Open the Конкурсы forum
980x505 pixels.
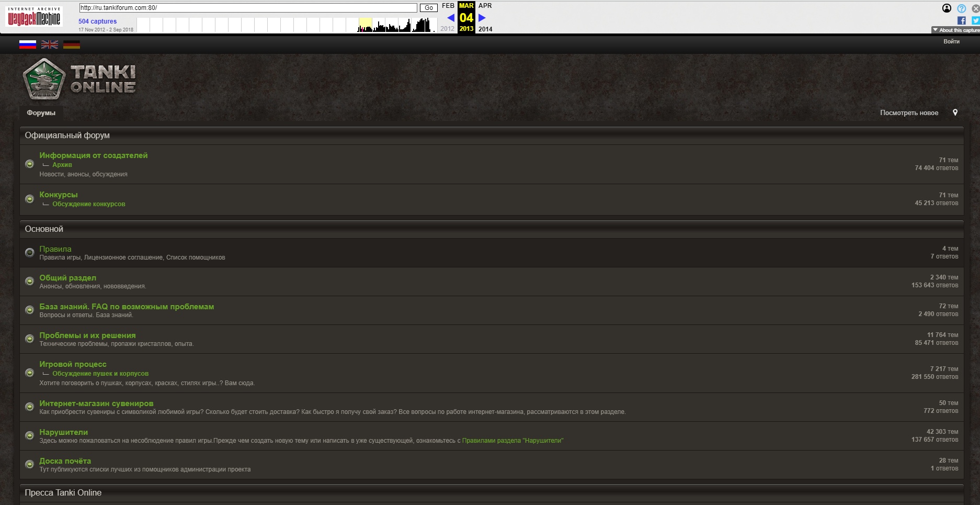tap(59, 195)
